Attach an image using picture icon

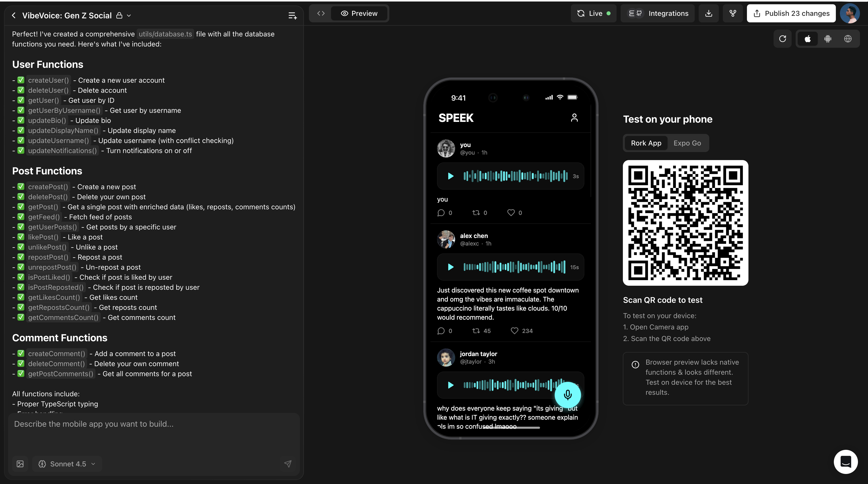[x=20, y=464]
